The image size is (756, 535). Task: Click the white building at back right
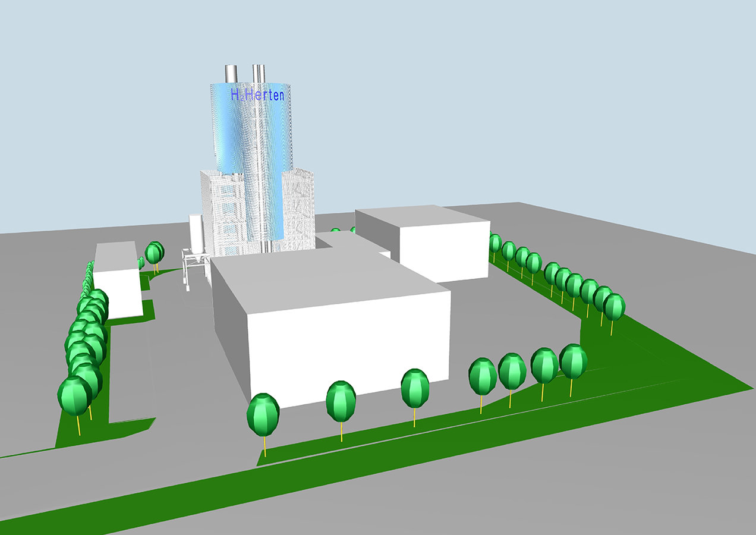point(443,250)
